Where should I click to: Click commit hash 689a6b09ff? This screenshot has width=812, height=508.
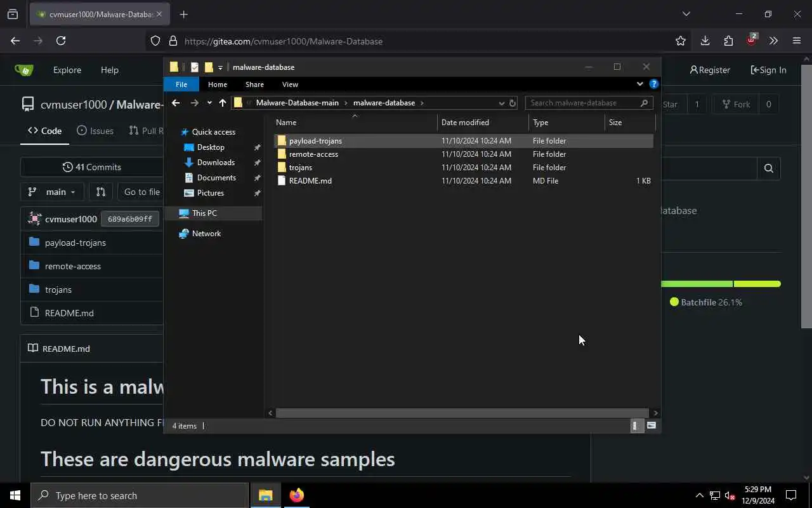(130, 219)
